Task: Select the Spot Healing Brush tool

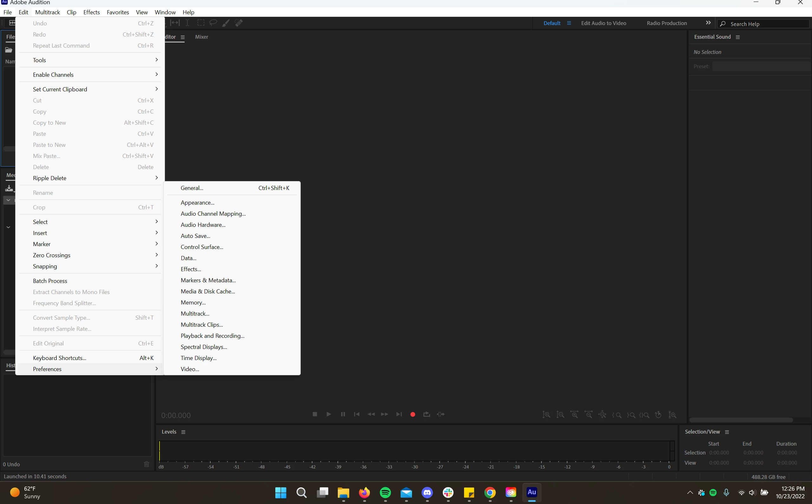Action: pos(239,23)
